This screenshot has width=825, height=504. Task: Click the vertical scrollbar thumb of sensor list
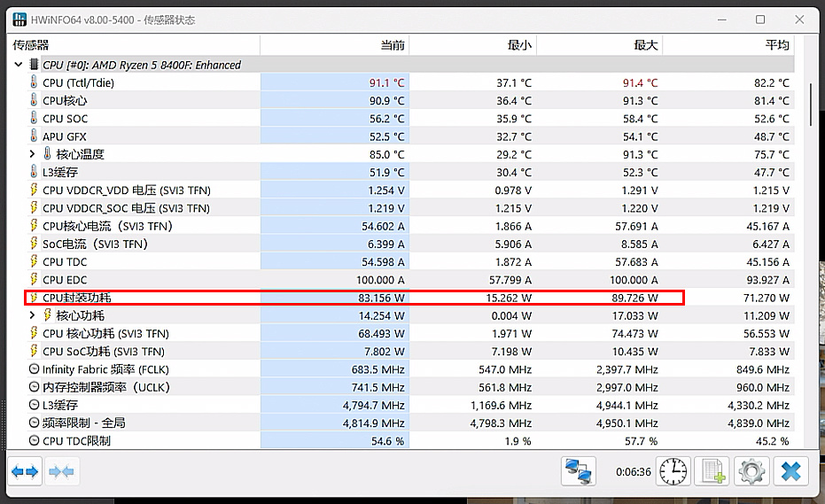point(811,105)
